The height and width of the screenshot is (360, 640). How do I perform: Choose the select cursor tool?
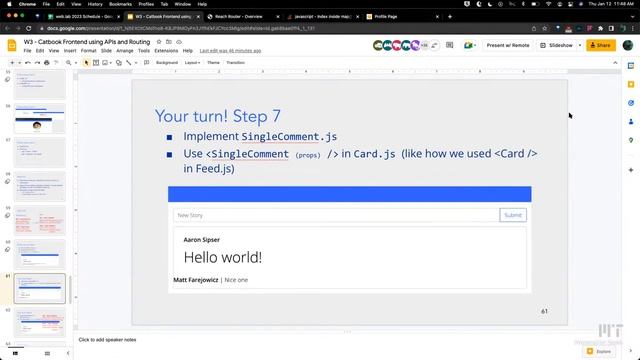pos(86,63)
